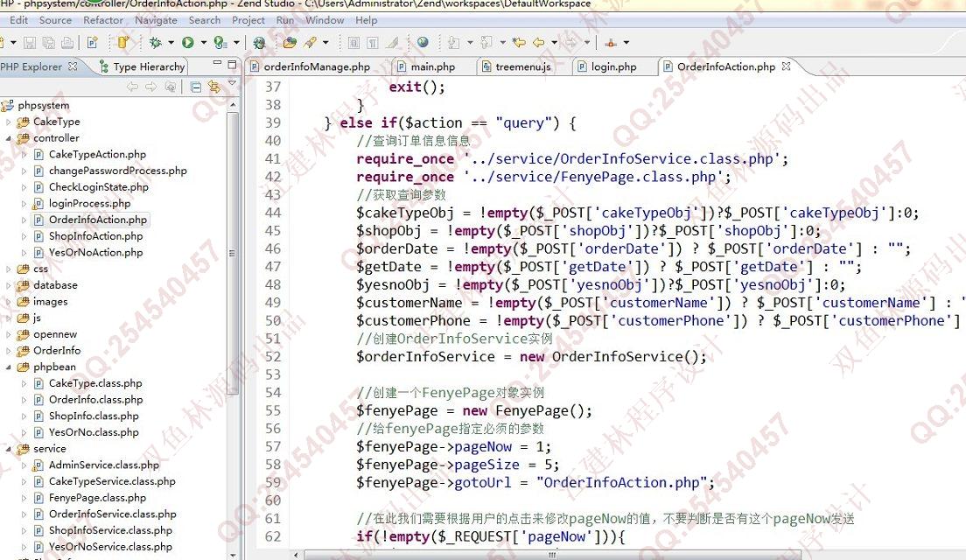Viewport: 966px width, 560px height.
Task: Click PHP Explorer's Back arrow icon
Action: tap(132, 87)
